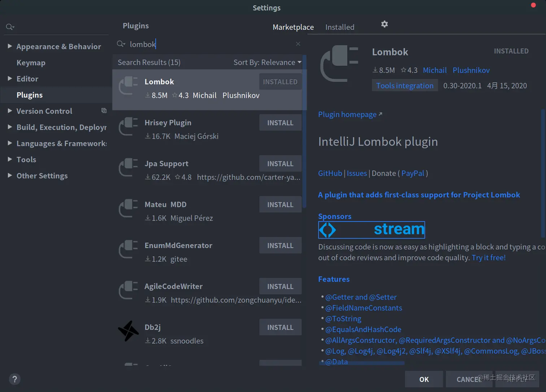Switch to the Marketplace tab
The height and width of the screenshot is (392, 546).
click(x=293, y=27)
